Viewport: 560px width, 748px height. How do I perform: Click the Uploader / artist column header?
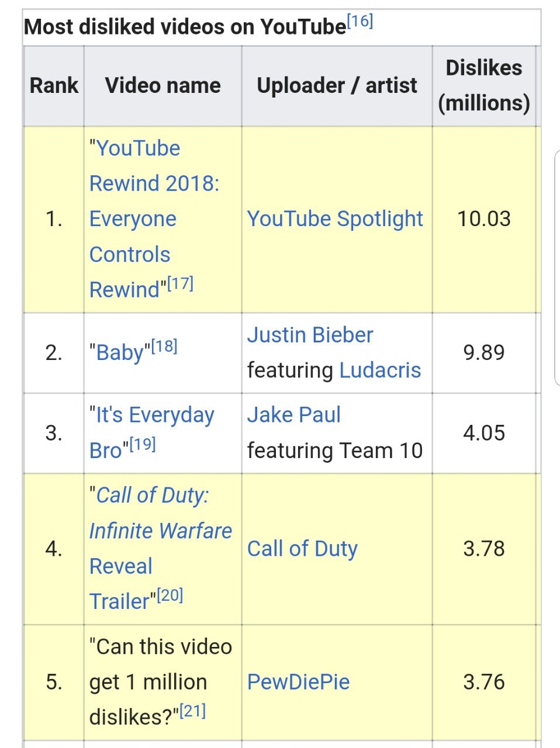point(337,86)
